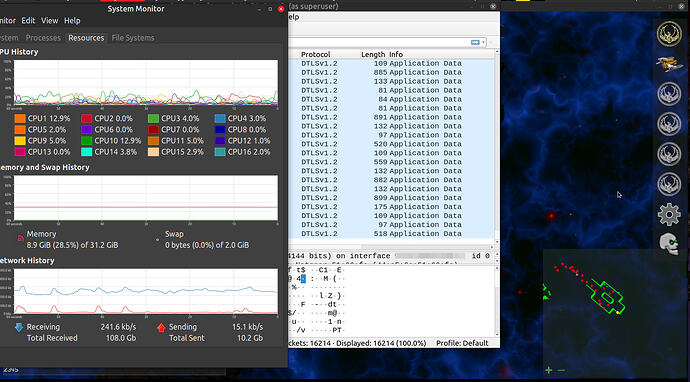Open game settings via the gear icon
This screenshot has width=690, height=382.
(x=669, y=214)
